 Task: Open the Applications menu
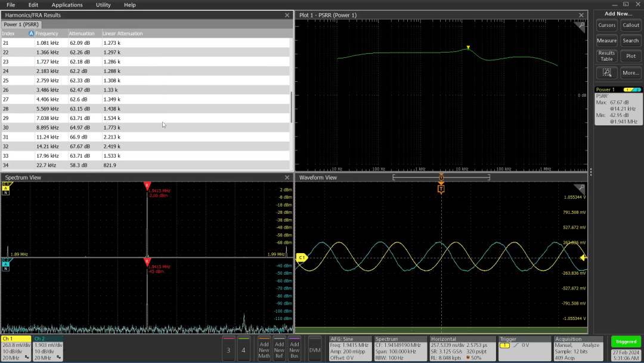pos(67,5)
